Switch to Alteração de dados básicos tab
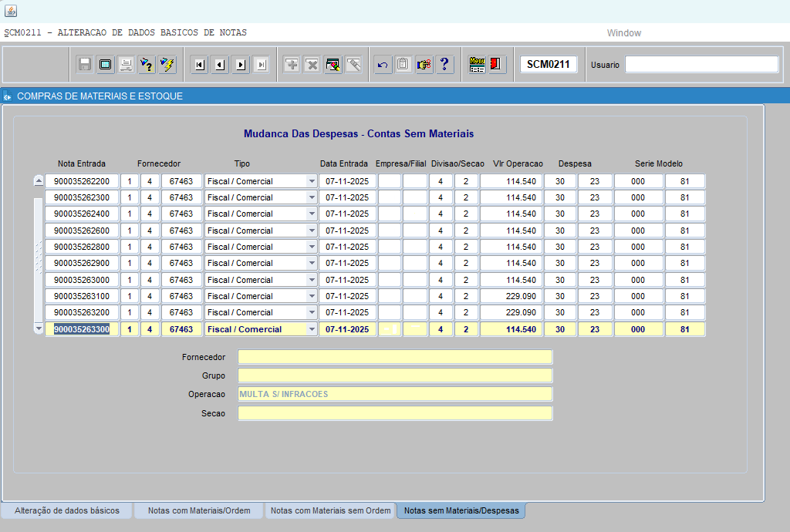This screenshot has width=790, height=532. point(67,510)
